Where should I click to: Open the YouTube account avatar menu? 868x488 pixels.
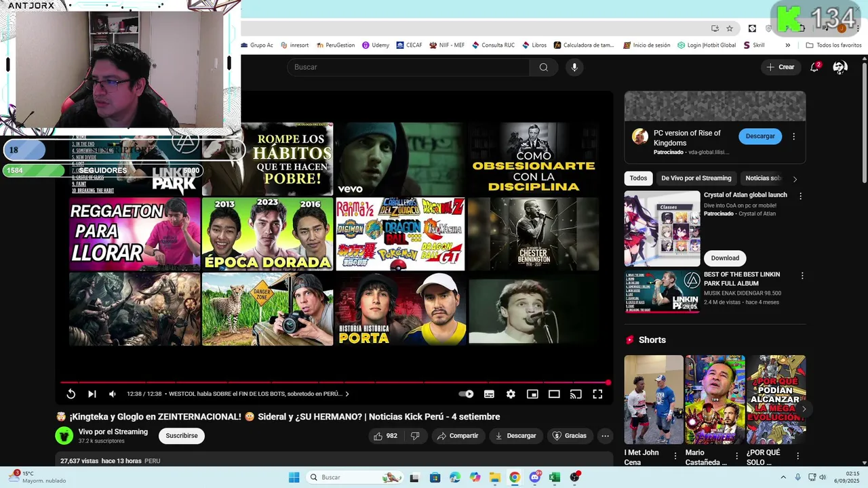point(840,67)
